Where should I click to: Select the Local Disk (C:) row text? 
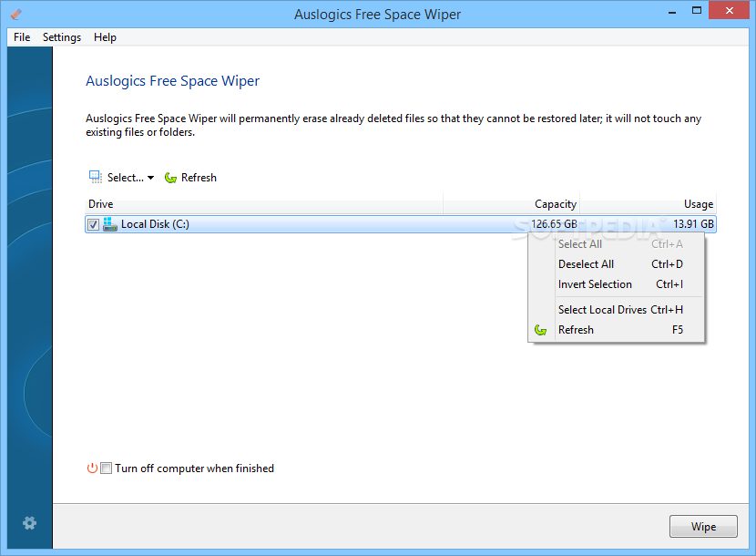point(155,224)
